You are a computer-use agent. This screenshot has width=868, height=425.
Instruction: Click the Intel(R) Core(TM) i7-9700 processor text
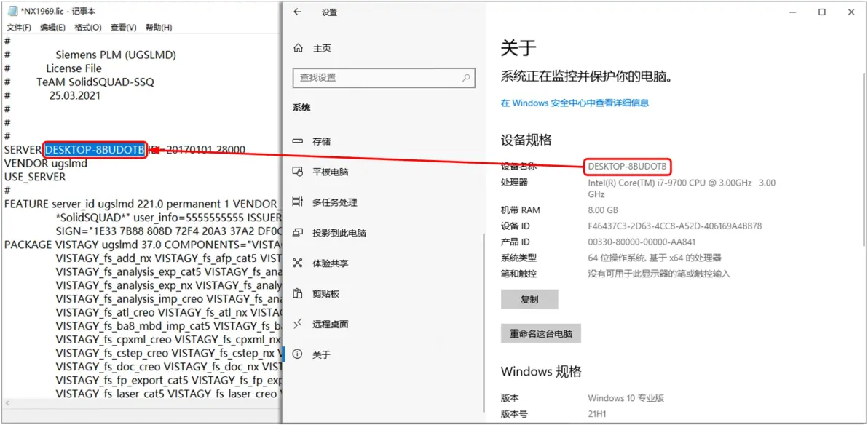point(682,188)
